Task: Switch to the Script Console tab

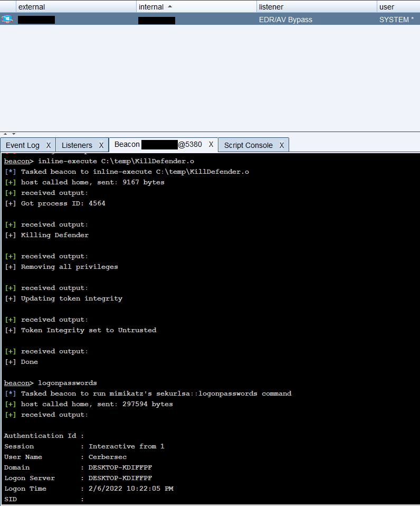Action: pyautogui.click(x=248, y=145)
